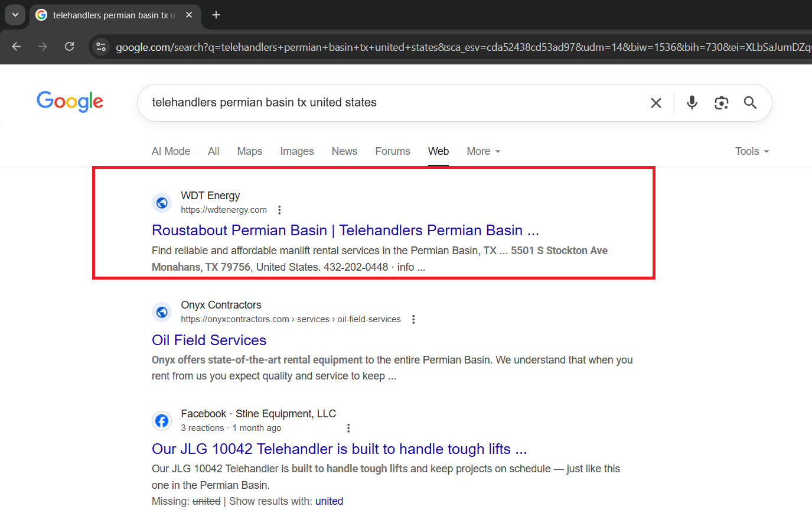Open Roustabout Permian Basin result link
Screen dimensions: 812x516
click(345, 230)
